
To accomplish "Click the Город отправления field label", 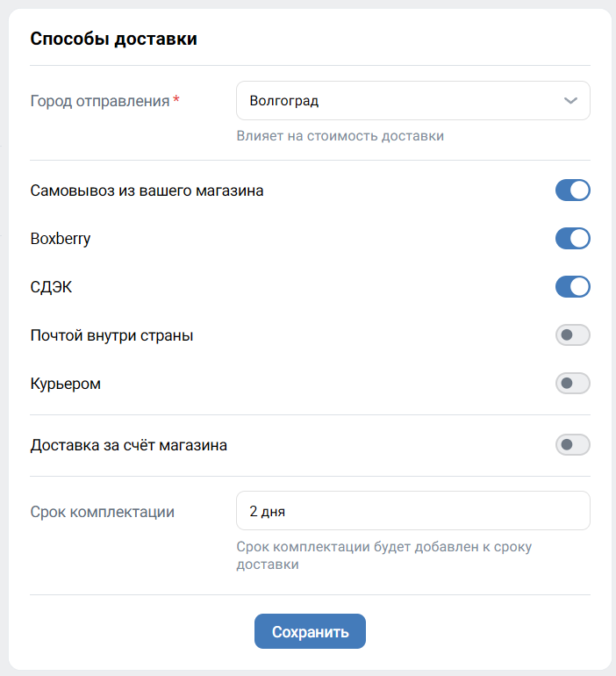I will tap(99, 100).
